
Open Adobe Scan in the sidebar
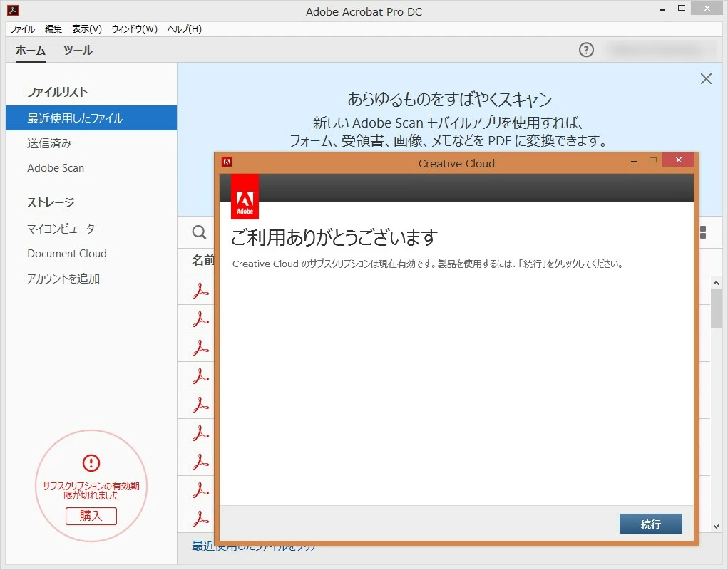point(56,168)
